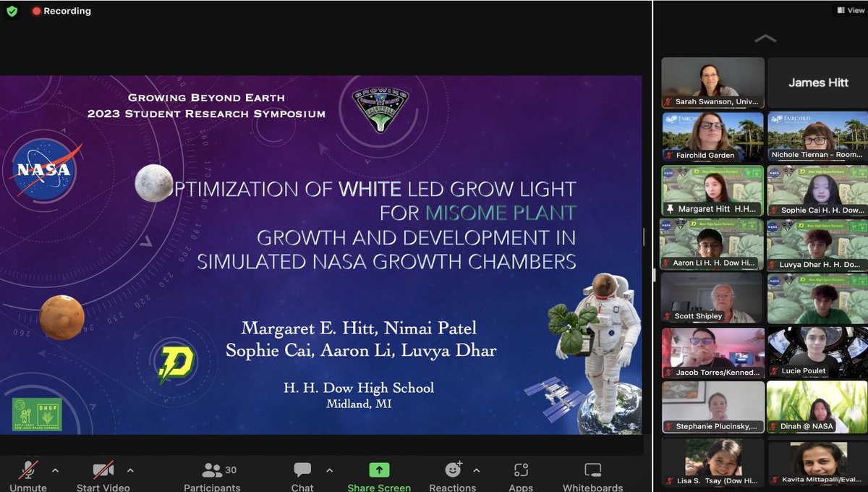
Task: Select James Hitt participant tile
Action: click(x=817, y=82)
